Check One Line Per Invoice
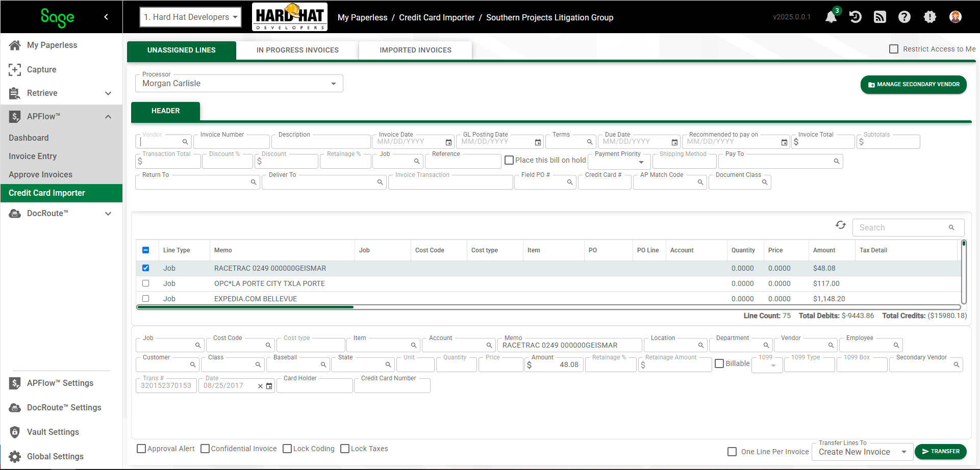 (732, 452)
